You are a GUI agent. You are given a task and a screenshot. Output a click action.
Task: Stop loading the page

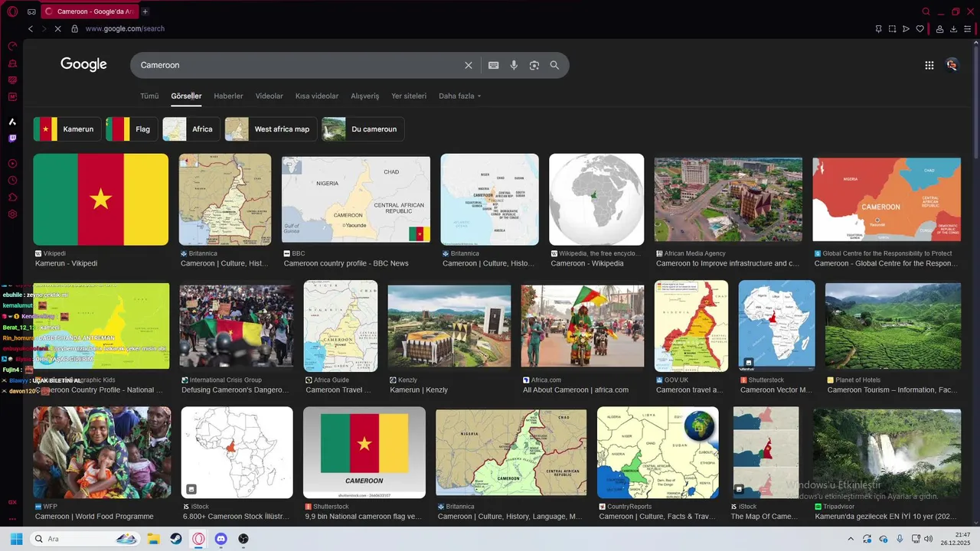coord(57,28)
